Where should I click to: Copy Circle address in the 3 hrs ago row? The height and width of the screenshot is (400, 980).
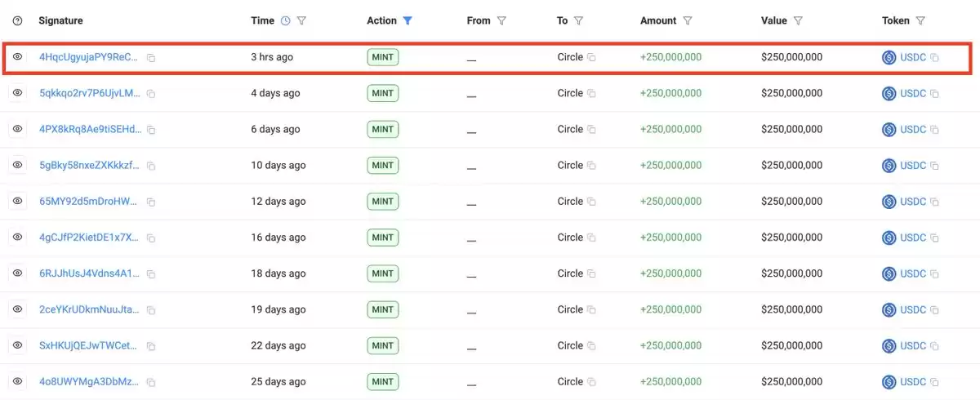tap(591, 58)
